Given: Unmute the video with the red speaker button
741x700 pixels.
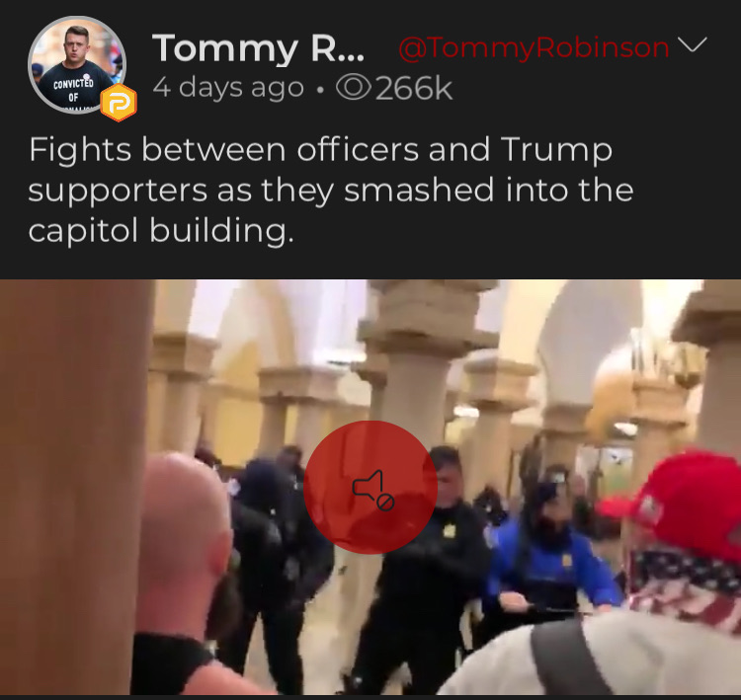Looking at the screenshot, I should 370,487.
